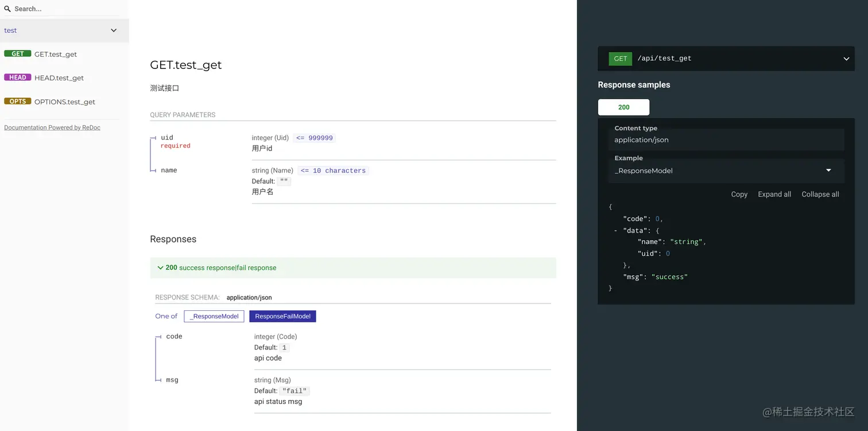This screenshot has height=431, width=868.
Task: Click the OPTS badge in sidebar
Action: click(17, 101)
